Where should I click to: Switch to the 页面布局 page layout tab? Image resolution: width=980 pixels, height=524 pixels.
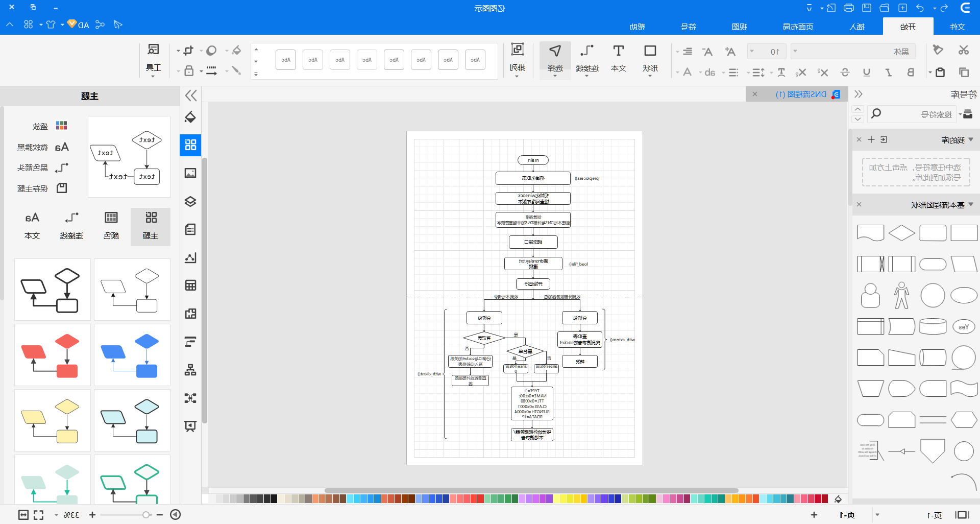pyautogui.click(x=798, y=27)
